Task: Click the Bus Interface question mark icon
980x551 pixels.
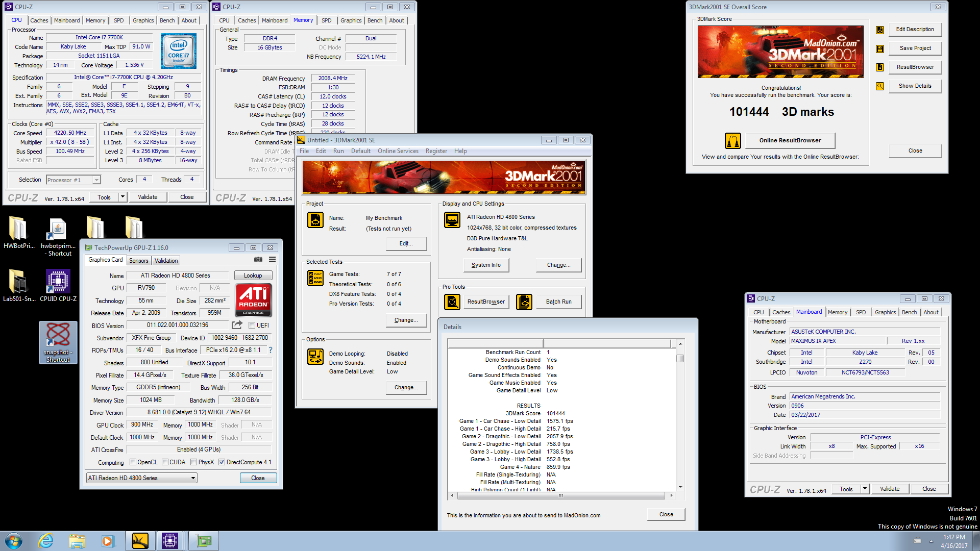Action: (x=271, y=350)
